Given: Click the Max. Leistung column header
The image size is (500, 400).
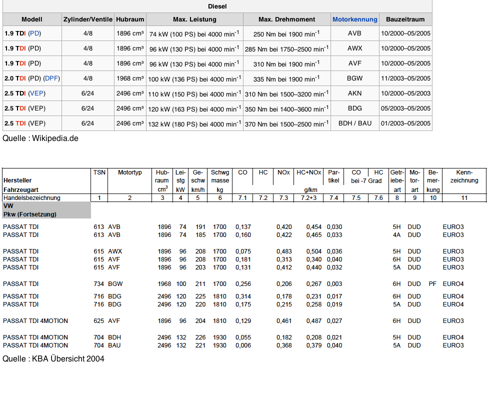Looking at the screenshot, I should click(195, 19).
